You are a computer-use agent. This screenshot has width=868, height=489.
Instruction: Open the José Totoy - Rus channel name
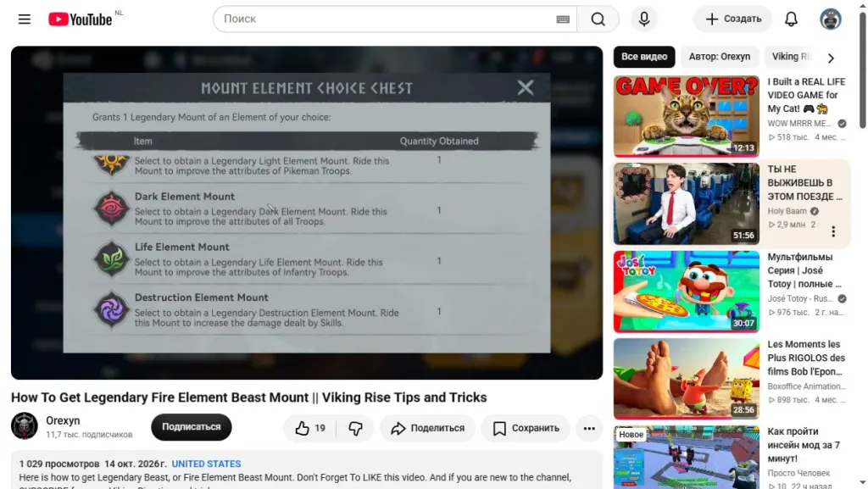pos(800,298)
